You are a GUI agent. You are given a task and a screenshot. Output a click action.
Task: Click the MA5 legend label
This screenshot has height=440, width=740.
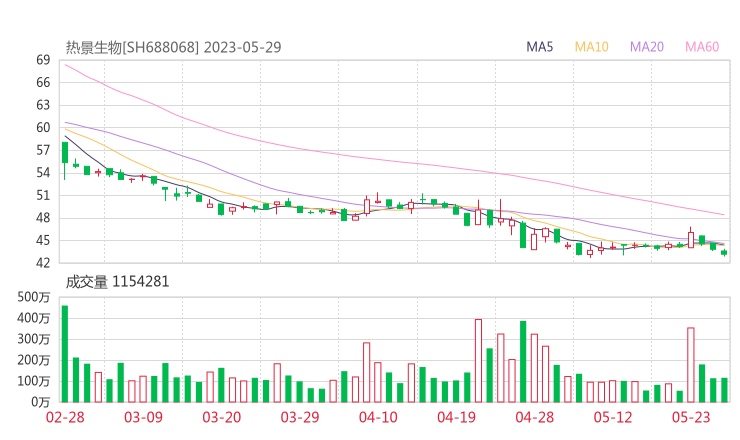[x=539, y=47]
